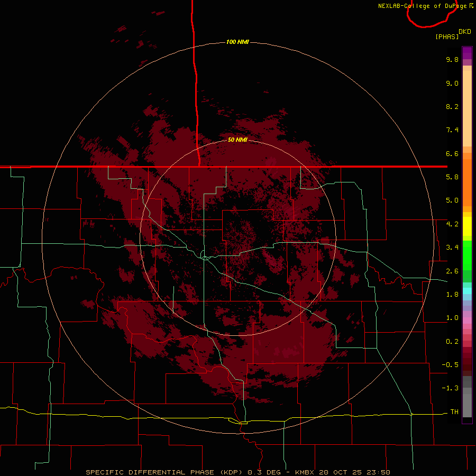
Task: Click the 4.2 value on color scale
Action: pyautogui.click(x=452, y=224)
